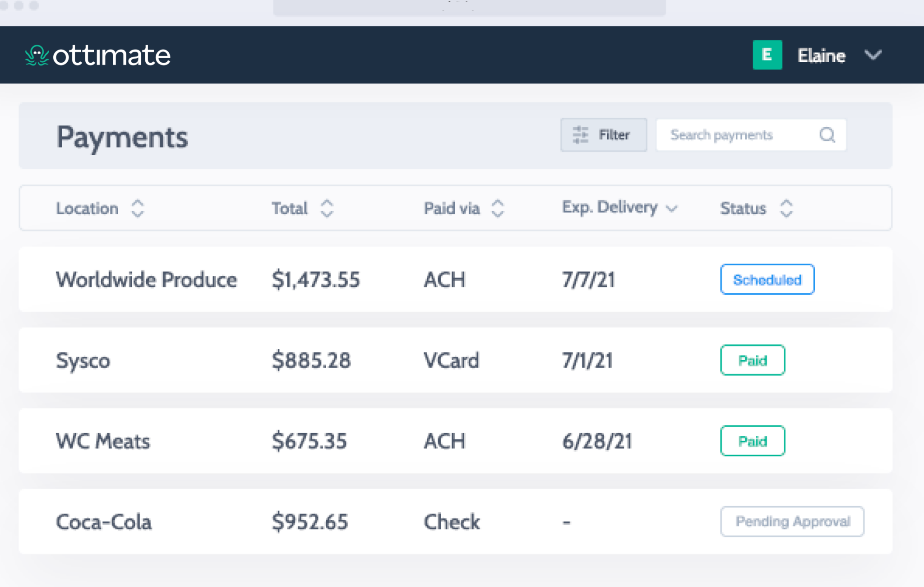Click the search magnifier icon
This screenshot has height=587, width=924.
point(827,135)
